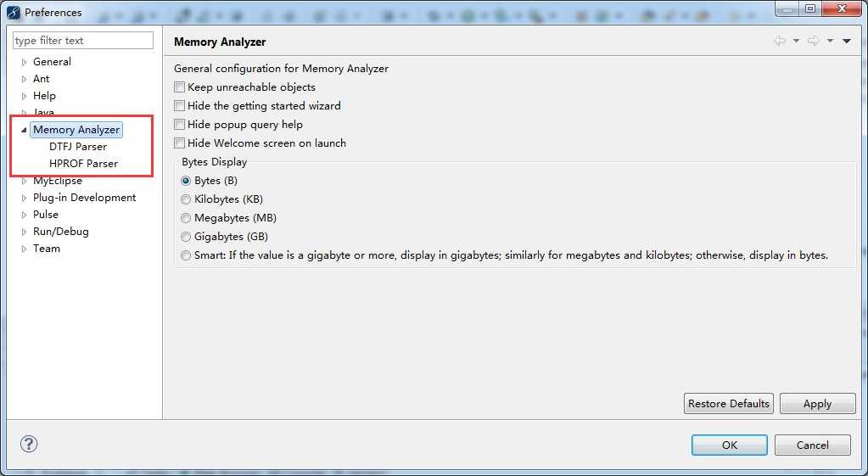Expand the Run/Debug tree node

click(24, 232)
